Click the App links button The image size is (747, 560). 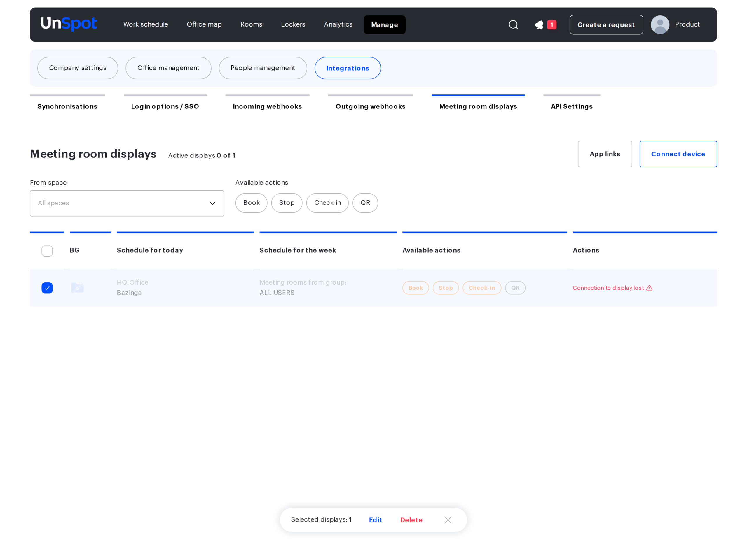pyautogui.click(x=605, y=154)
